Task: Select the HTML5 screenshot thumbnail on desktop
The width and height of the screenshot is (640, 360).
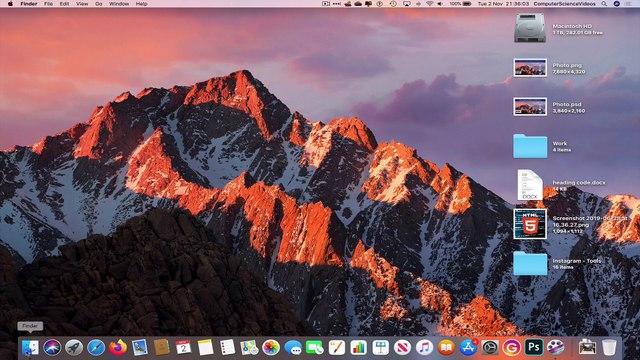Action: 530,224
